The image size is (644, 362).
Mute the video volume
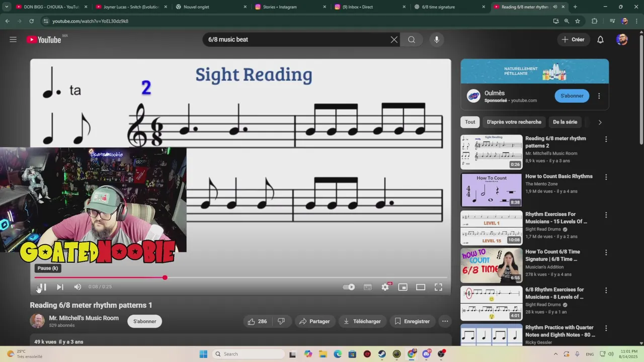point(77,287)
